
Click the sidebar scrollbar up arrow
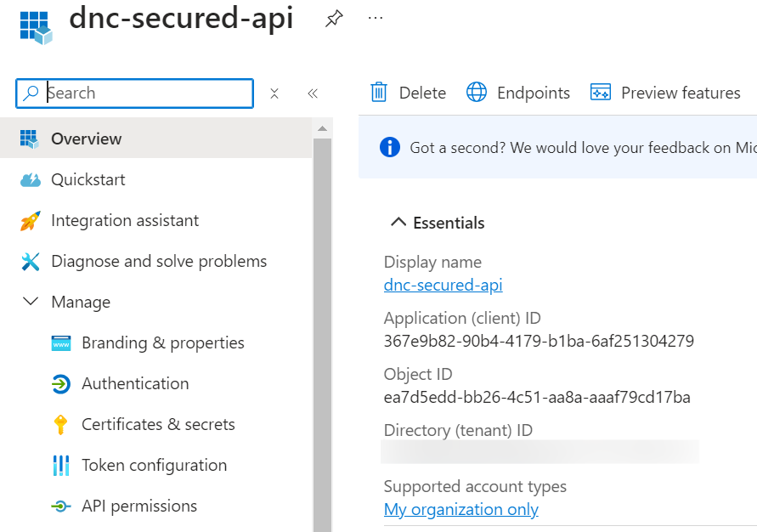323,129
